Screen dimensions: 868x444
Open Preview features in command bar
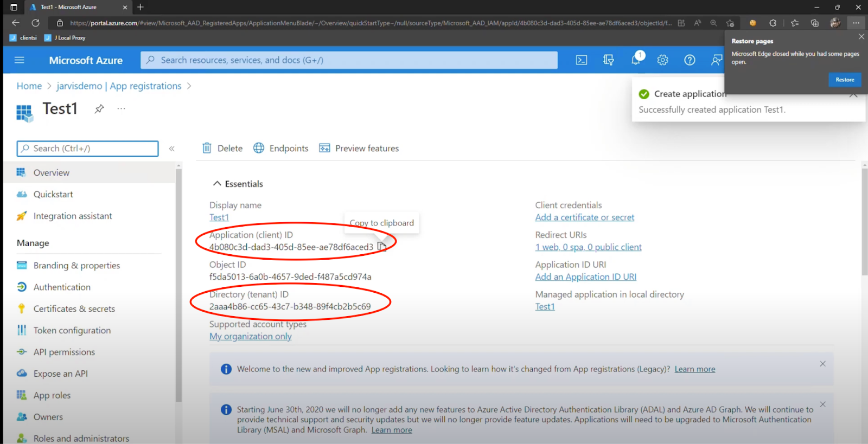click(x=359, y=148)
